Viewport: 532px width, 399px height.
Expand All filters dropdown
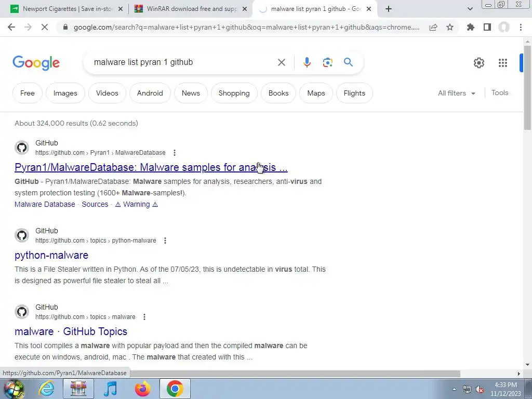click(456, 93)
